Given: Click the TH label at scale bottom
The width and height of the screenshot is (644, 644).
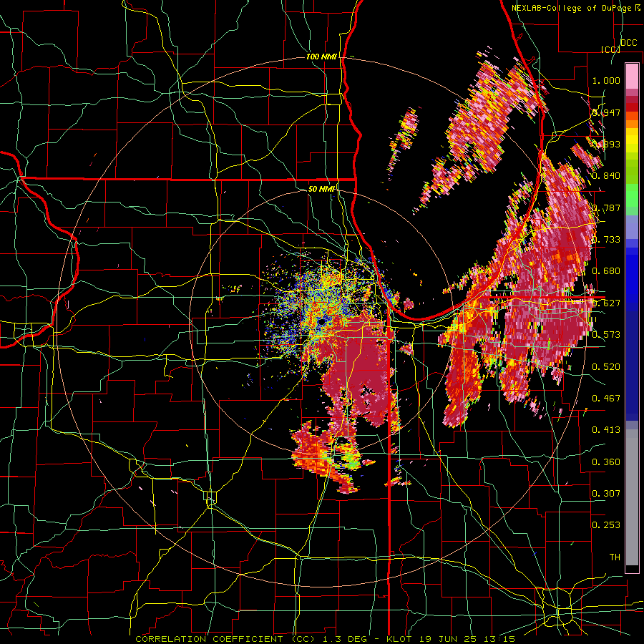Looking at the screenshot, I should (615, 557).
